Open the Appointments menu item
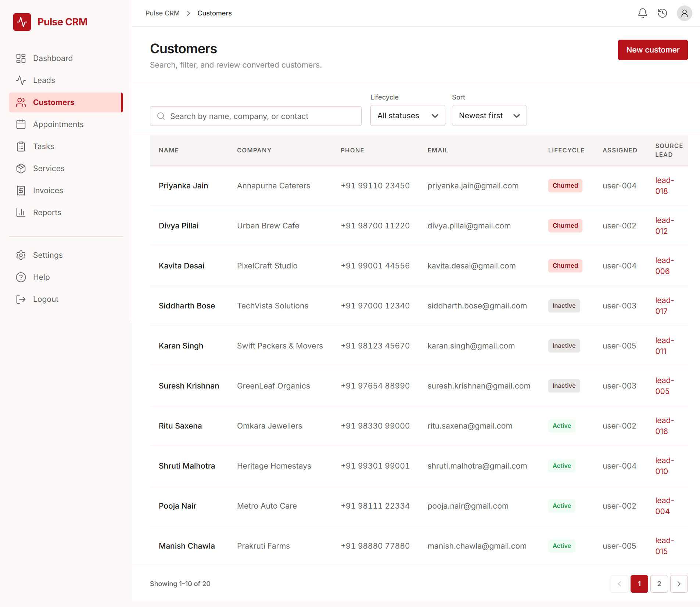 pos(66,124)
